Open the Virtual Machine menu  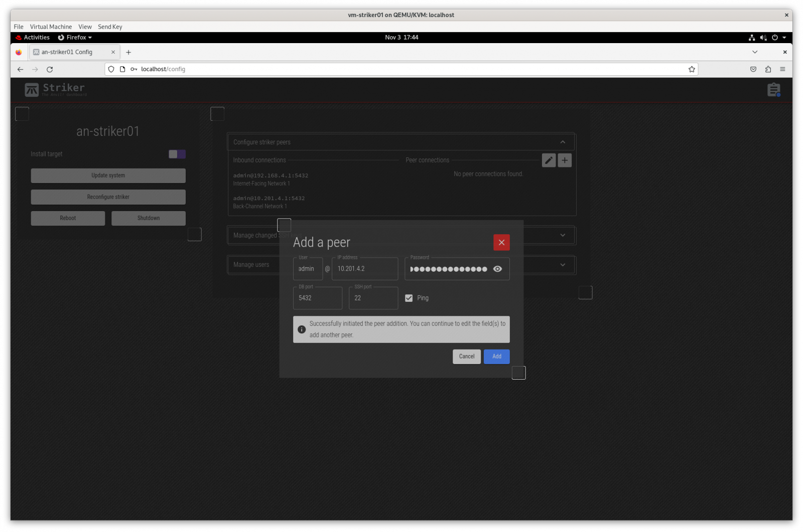pos(51,27)
